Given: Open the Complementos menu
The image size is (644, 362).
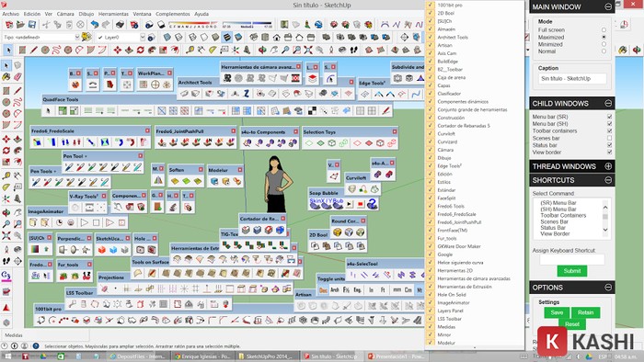Looking at the screenshot, I should 173,14.
